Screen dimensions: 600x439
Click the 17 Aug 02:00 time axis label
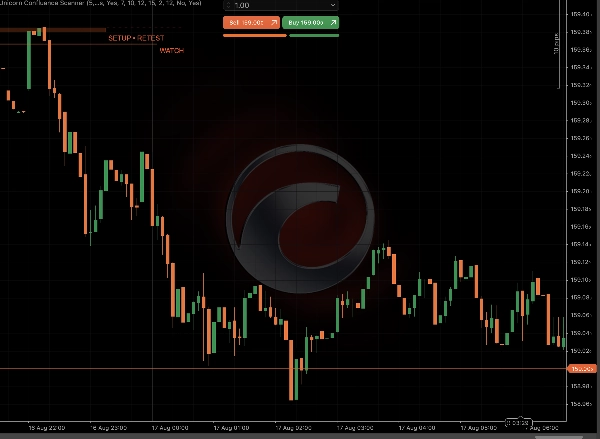293,428
